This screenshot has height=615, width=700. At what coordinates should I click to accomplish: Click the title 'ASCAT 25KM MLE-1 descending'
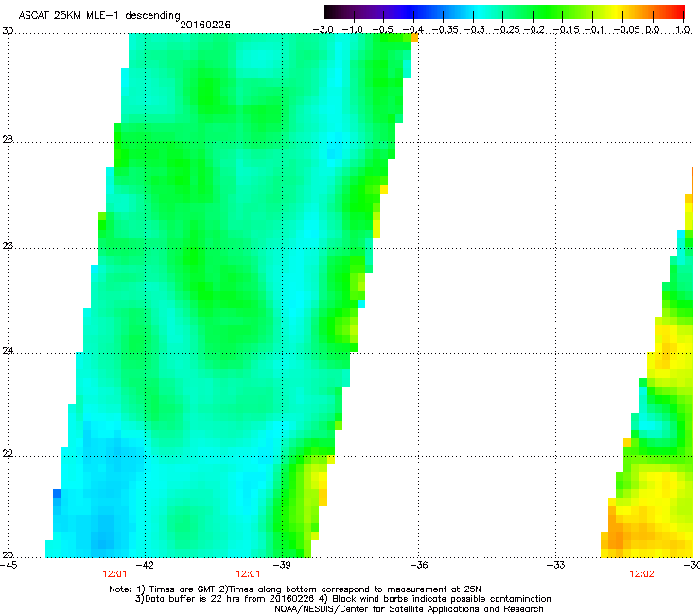pyautogui.click(x=99, y=15)
